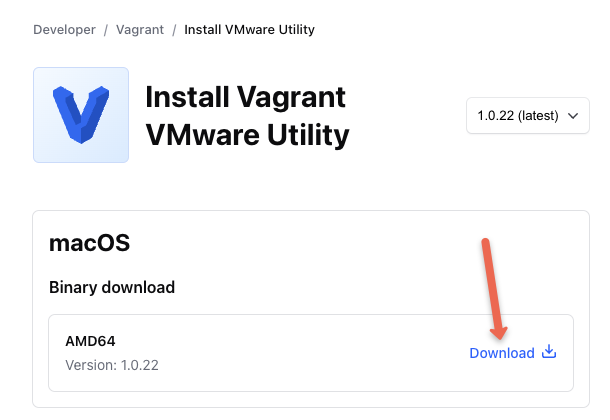Click the chevron in the version selector
Viewport: 610px width, 420px height.
[573, 116]
